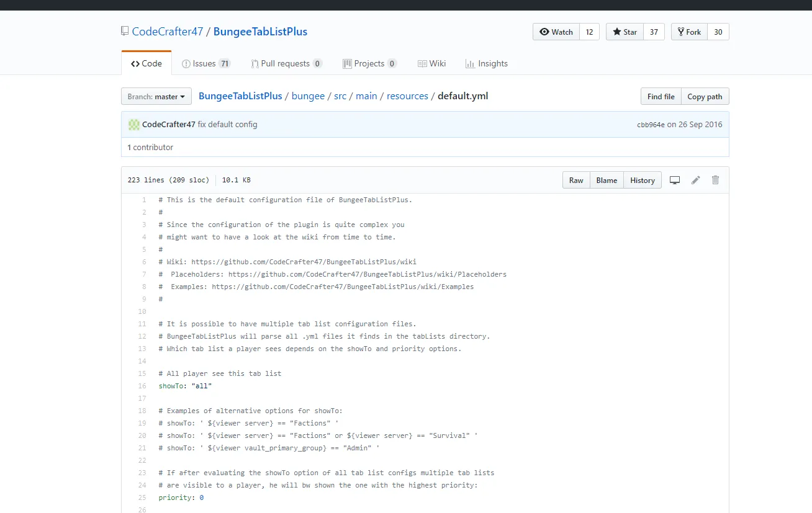Screen dimensions: 812x513
Task: Delete this file with trash icon
Action: point(715,180)
